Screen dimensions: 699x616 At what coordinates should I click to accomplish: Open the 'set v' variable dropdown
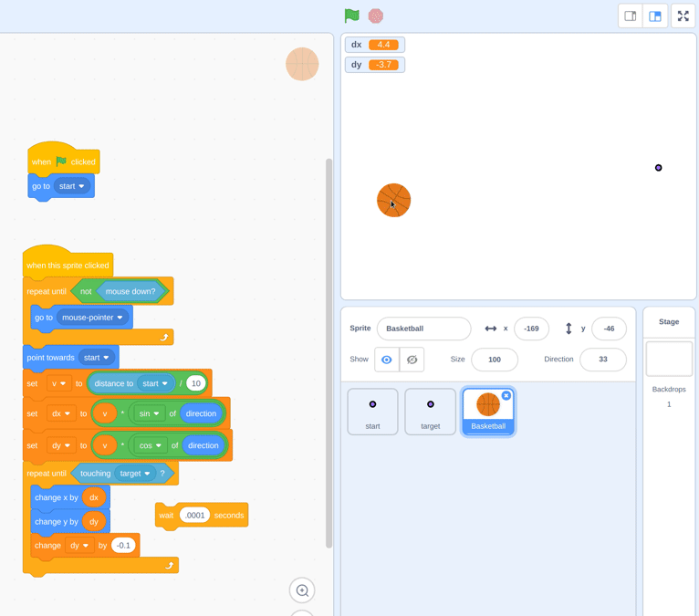(x=58, y=383)
